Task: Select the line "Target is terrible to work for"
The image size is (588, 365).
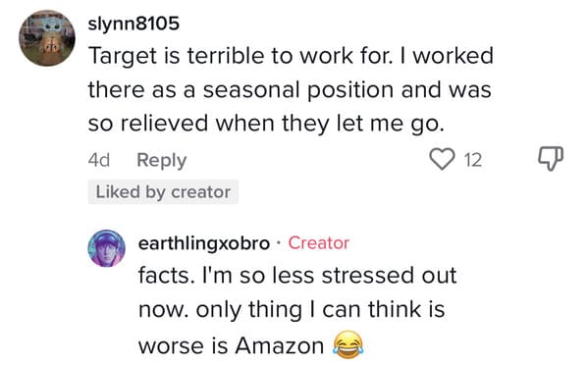Action: tap(240, 56)
